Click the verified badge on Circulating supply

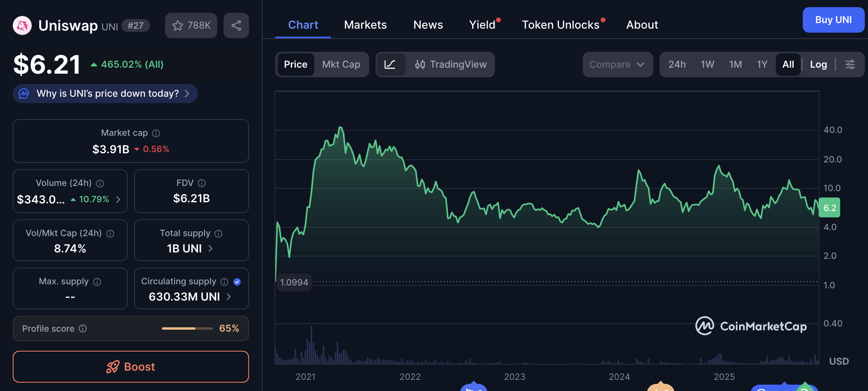tap(237, 282)
